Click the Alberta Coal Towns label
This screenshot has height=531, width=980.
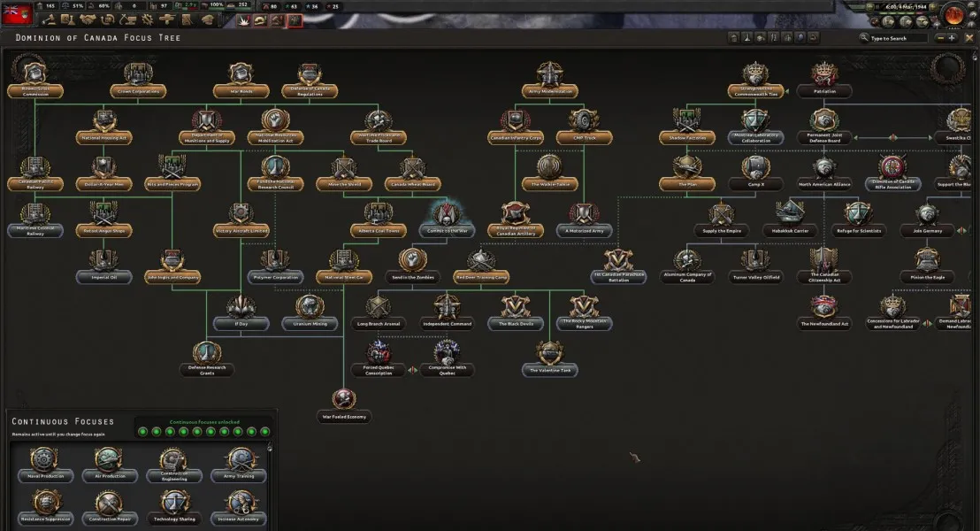pos(379,231)
